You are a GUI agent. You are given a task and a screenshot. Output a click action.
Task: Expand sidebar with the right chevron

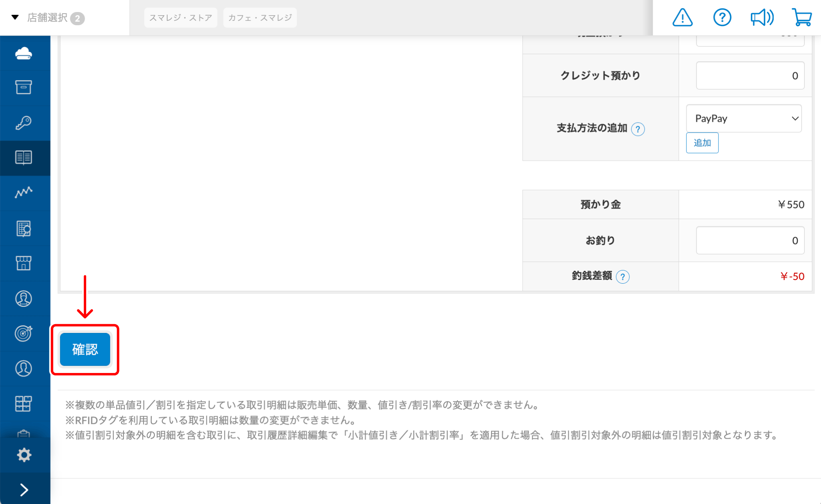[x=24, y=490]
